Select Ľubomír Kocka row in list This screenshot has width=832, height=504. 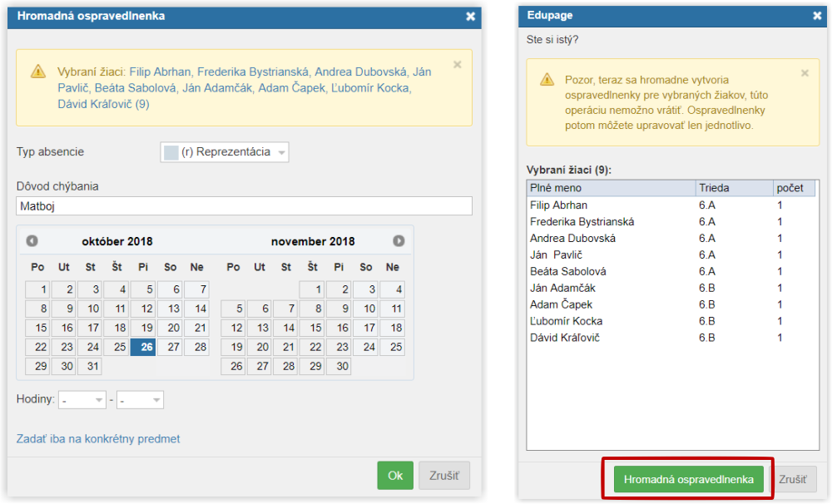pyautogui.click(x=671, y=321)
